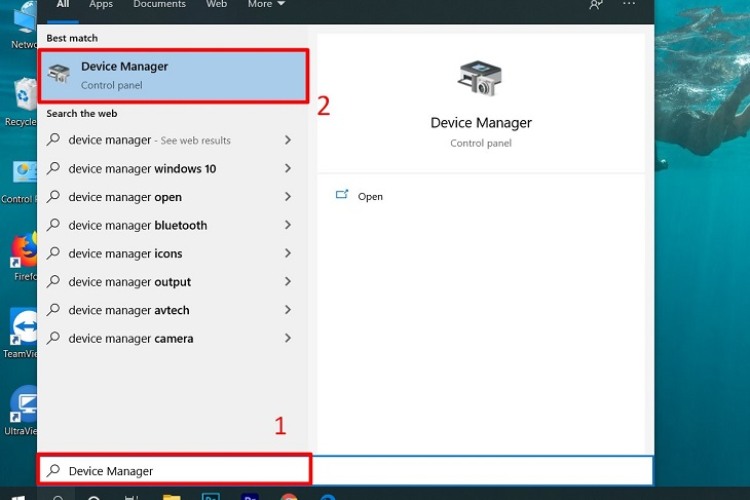Open the three-dots options menu

tap(629, 5)
